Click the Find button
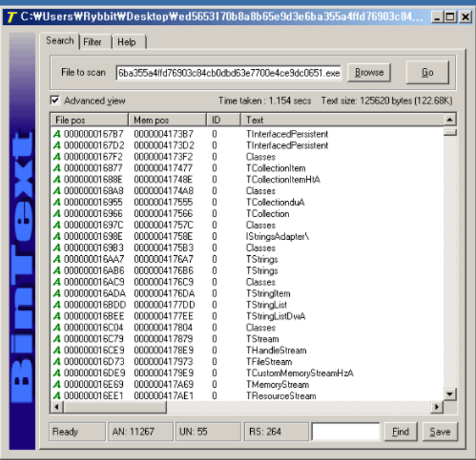The image size is (476, 460). click(401, 431)
